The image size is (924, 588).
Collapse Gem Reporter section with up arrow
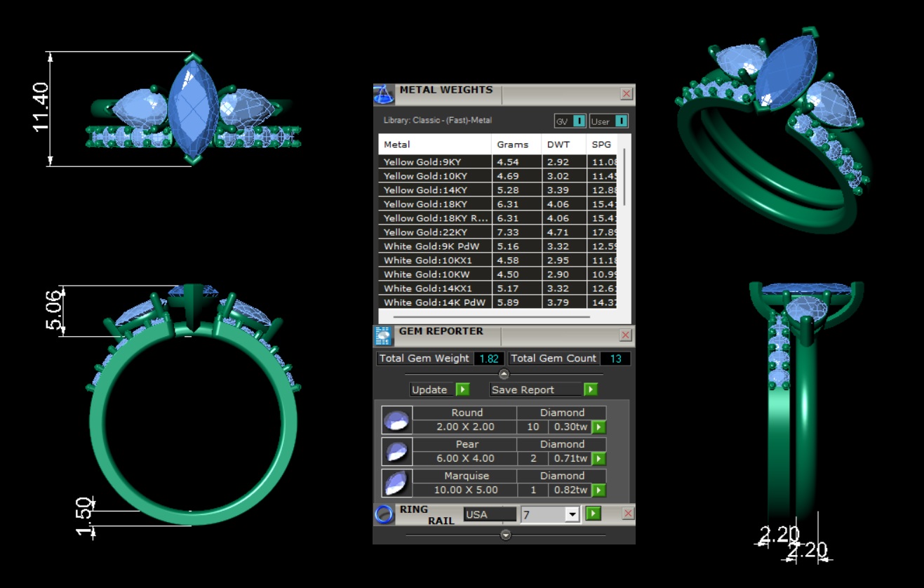504,374
